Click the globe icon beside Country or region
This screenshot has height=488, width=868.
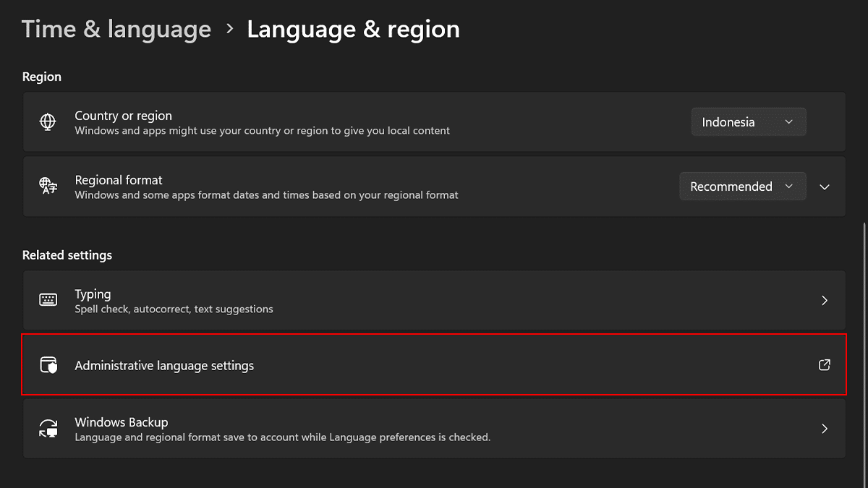click(x=48, y=121)
